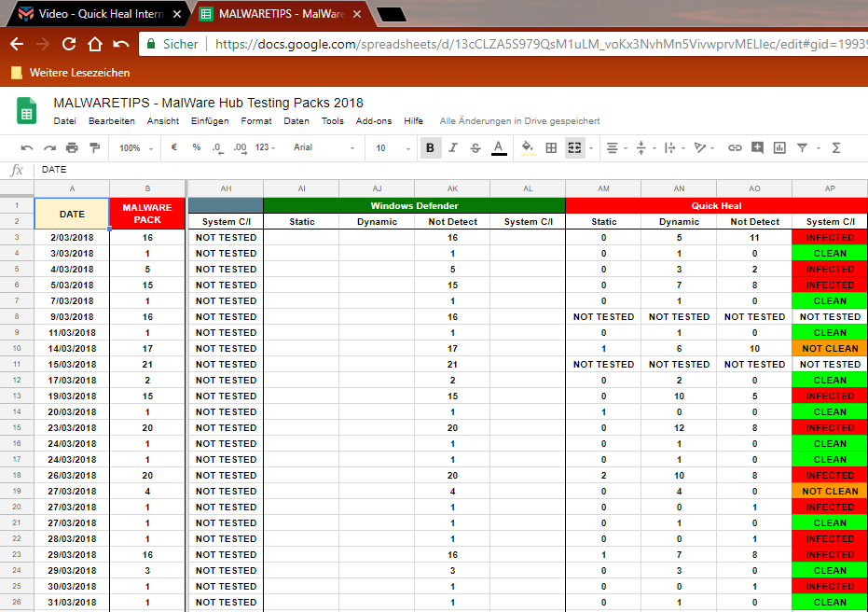Select the paint format roller

[x=94, y=147]
